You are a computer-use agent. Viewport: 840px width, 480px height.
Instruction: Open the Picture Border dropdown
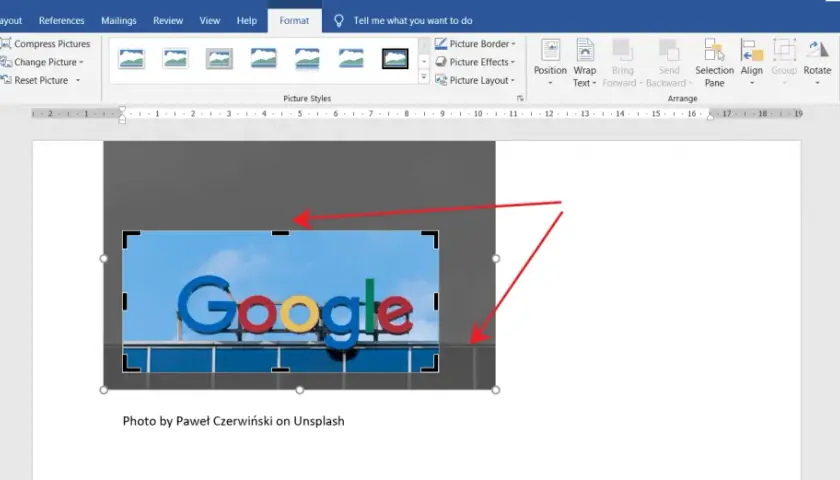(475, 43)
